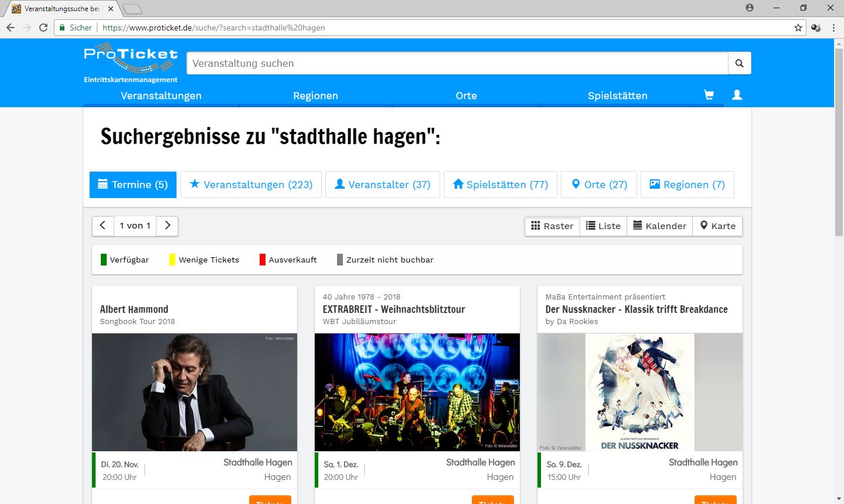
Task: Open the shopping cart icon
Action: 709,95
